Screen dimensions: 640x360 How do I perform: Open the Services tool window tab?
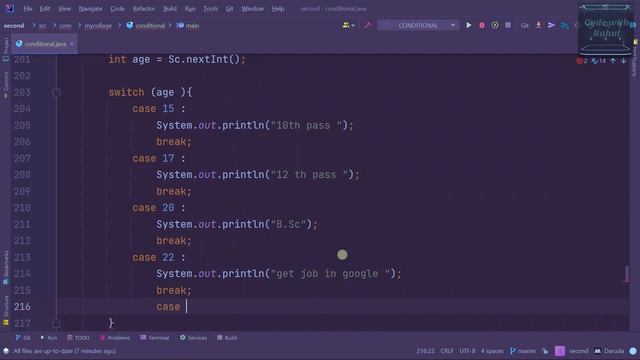click(x=193, y=338)
